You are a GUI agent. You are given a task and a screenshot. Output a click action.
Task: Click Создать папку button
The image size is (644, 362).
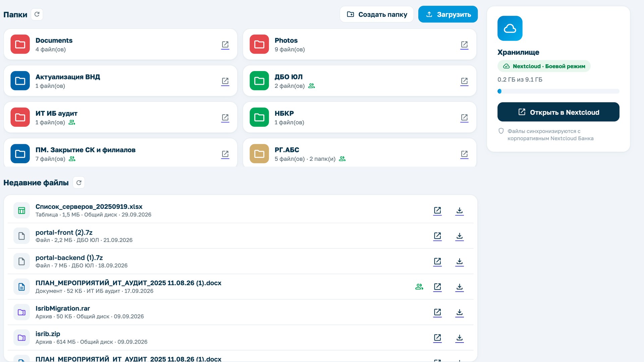tap(377, 14)
